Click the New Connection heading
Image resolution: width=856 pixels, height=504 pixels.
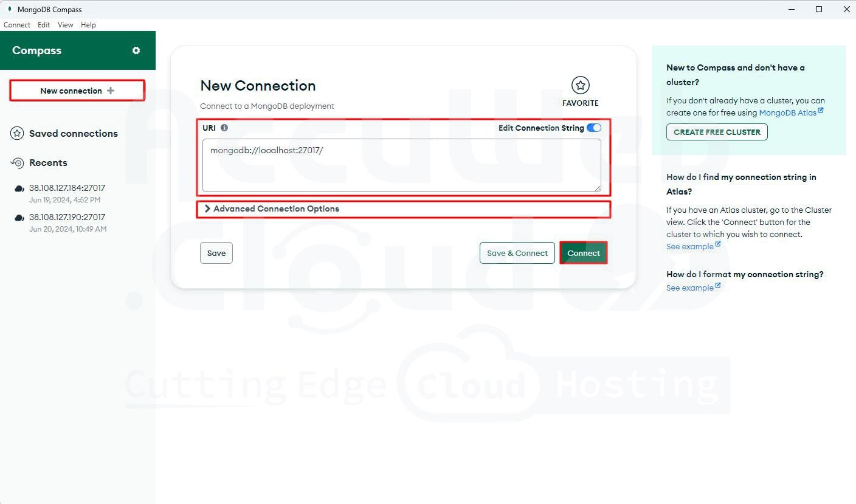point(258,86)
